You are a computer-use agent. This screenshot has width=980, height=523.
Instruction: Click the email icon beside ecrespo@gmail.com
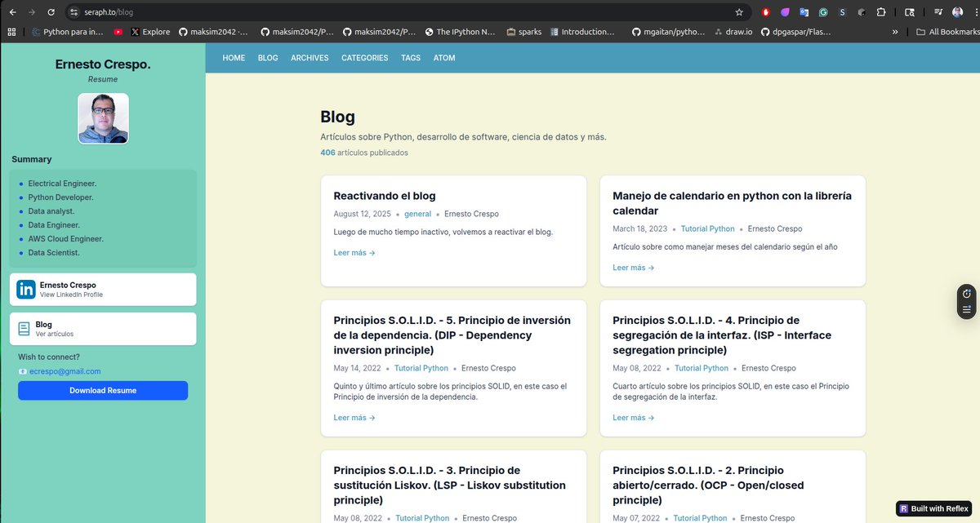[23, 371]
